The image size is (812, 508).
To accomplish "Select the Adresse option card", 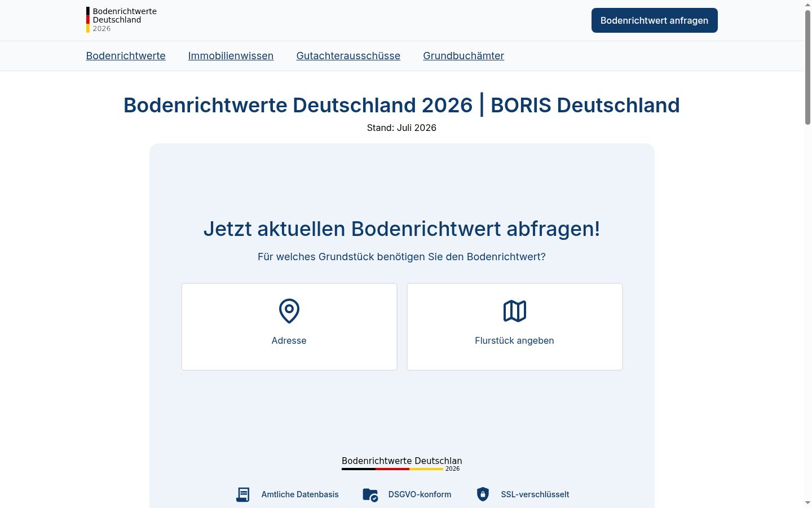I will [289, 327].
